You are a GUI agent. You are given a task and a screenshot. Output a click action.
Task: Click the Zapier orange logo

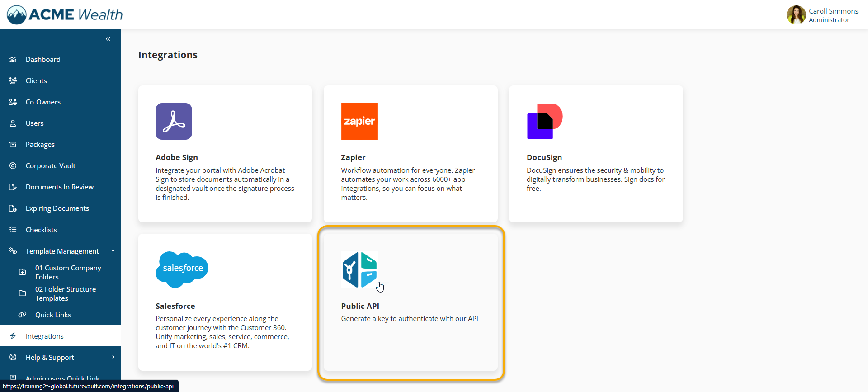point(359,121)
